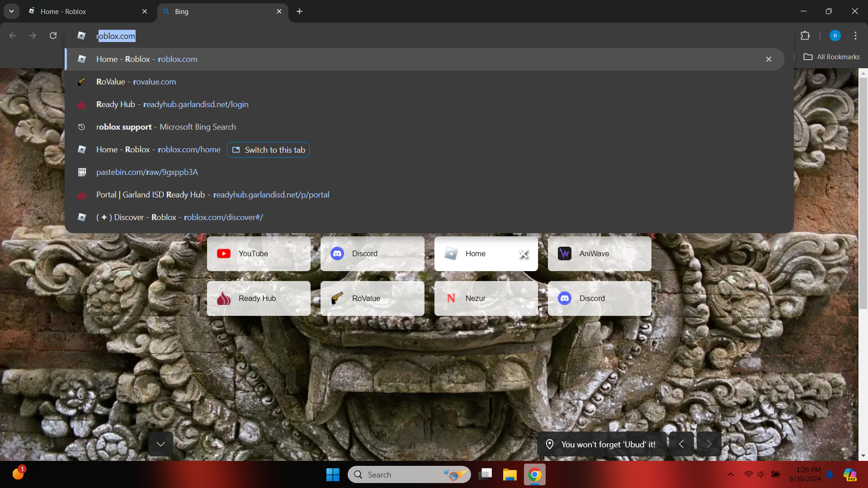The width and height of the screenshot is (868, 488).
Task: Open a new browser tab
Action: pos(299,11)
